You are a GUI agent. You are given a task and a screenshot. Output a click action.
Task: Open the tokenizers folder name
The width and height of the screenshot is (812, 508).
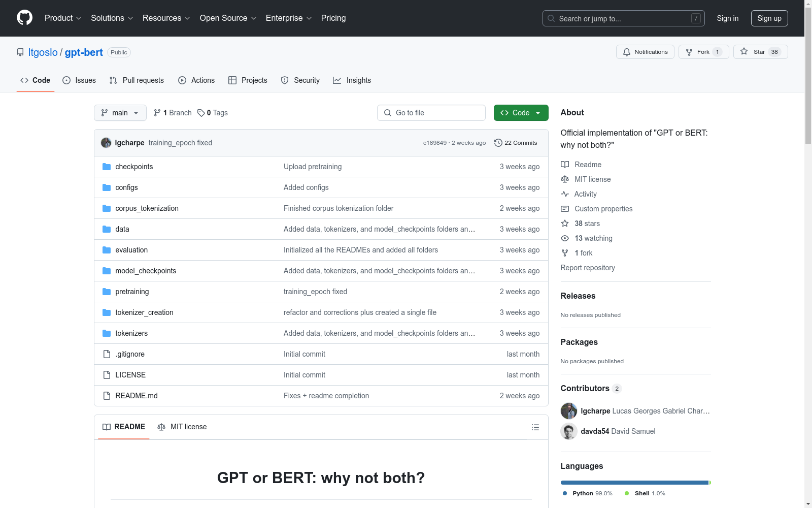click(131, 333)
